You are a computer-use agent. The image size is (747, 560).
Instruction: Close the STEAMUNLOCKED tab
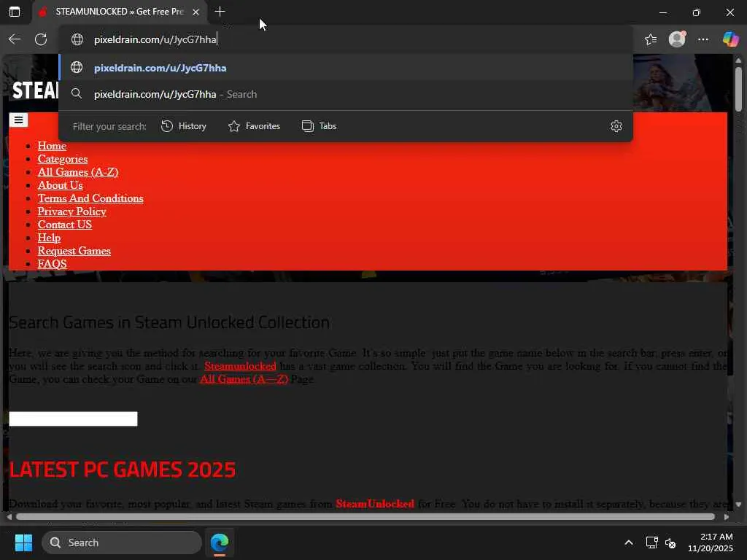(x=196, y=12)
